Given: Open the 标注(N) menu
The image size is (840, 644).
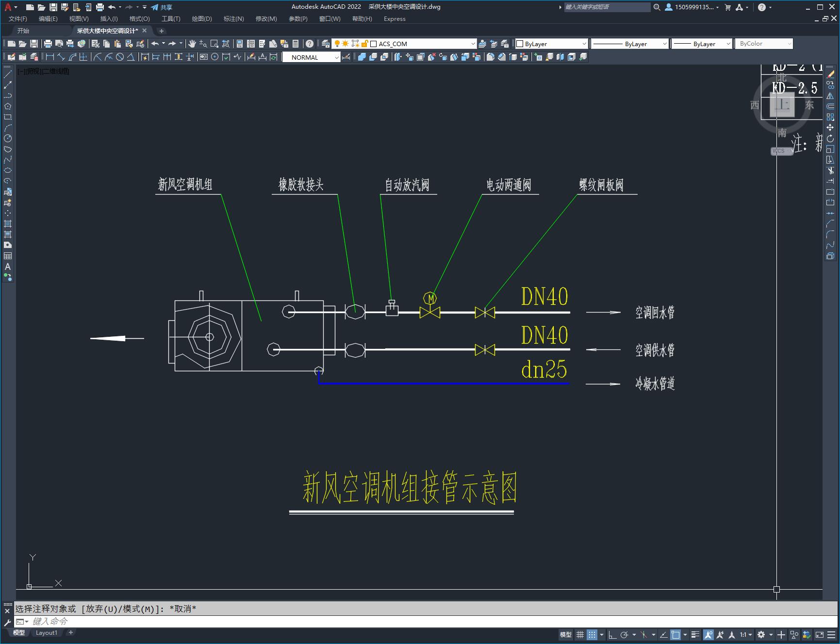Looking at the screenshot, I should [233, 19].
